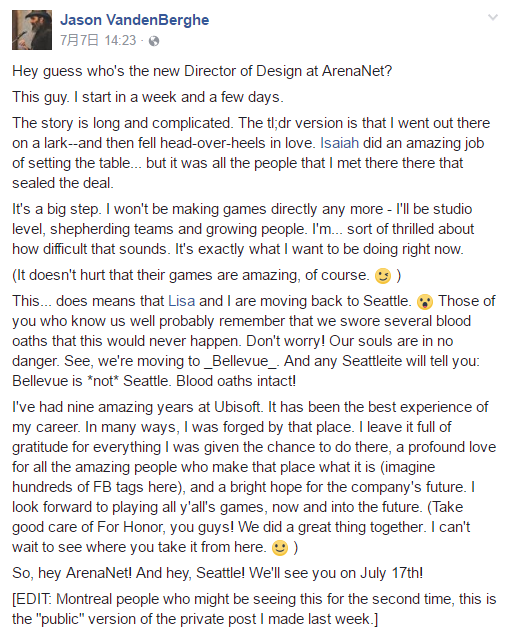Open the tagged Isaiah profile link

point(339,143)
